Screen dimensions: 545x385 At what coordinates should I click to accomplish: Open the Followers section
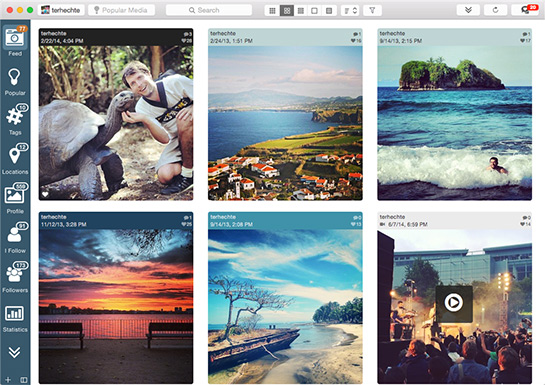pos(15,277)
